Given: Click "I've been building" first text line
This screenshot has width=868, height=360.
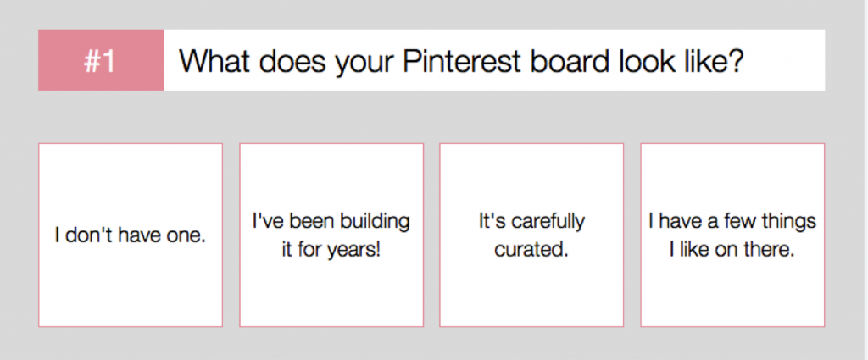Looking at the screenshot, I should [x=331, y=222].
